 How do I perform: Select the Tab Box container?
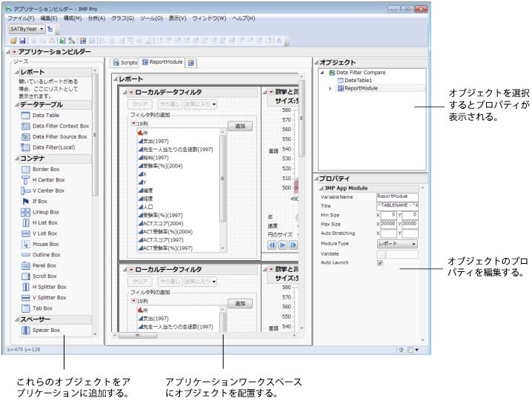coord(41,308)
